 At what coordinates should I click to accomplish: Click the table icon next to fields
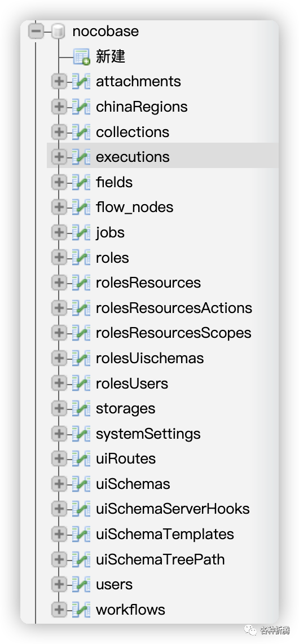[81, 182]
